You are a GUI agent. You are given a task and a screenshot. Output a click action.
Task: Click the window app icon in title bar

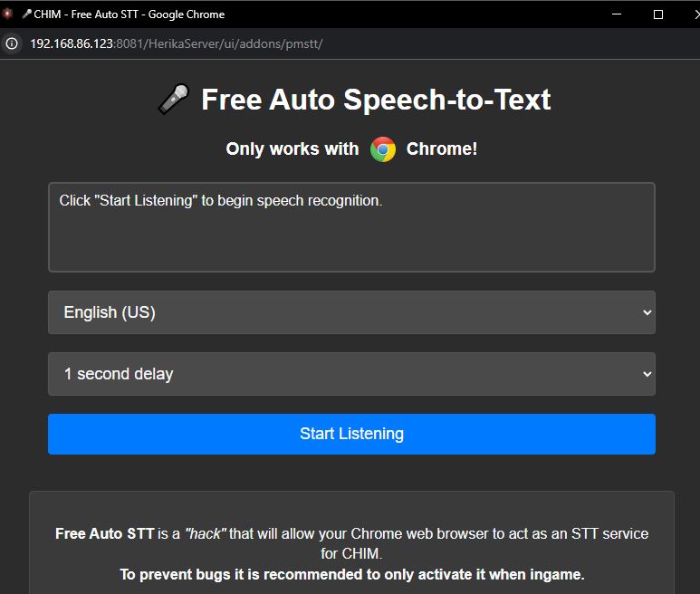[x=7, y=14]
